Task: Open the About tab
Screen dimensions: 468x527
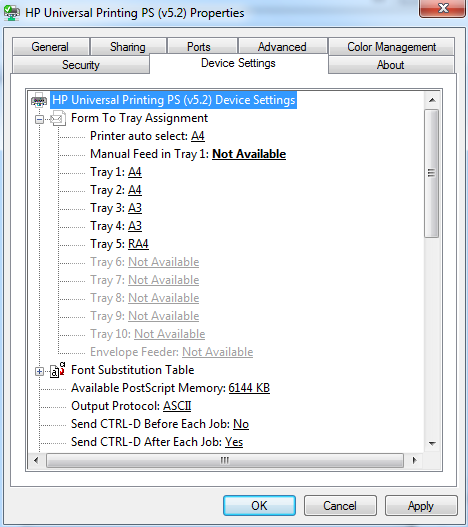Action: point(391,65)
